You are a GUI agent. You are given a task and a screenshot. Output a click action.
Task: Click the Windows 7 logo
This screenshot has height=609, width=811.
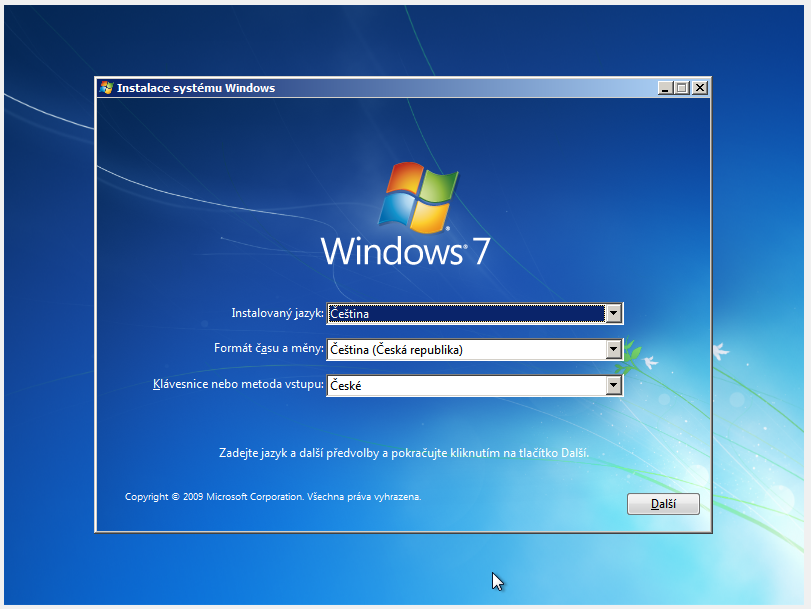coord(406,214)
